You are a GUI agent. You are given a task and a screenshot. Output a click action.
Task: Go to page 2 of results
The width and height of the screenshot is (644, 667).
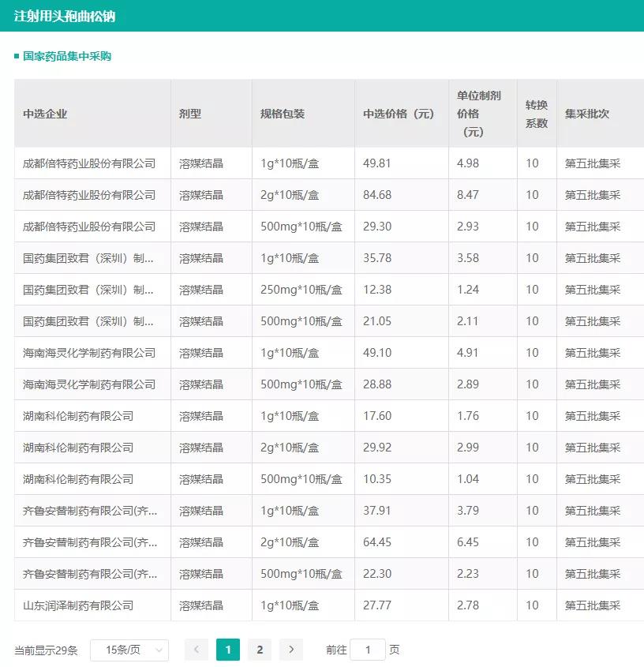260,650
